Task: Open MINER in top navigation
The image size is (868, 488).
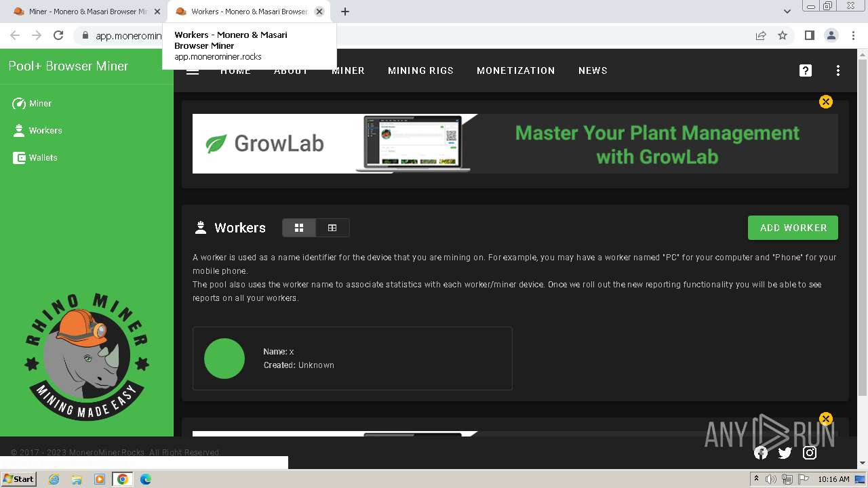Action: point(348,70)
